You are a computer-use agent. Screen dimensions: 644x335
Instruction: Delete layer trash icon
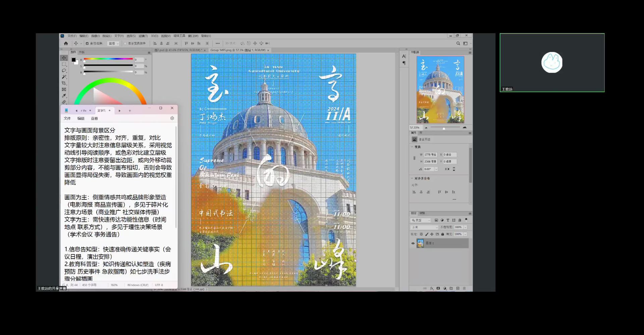(465, 288)
